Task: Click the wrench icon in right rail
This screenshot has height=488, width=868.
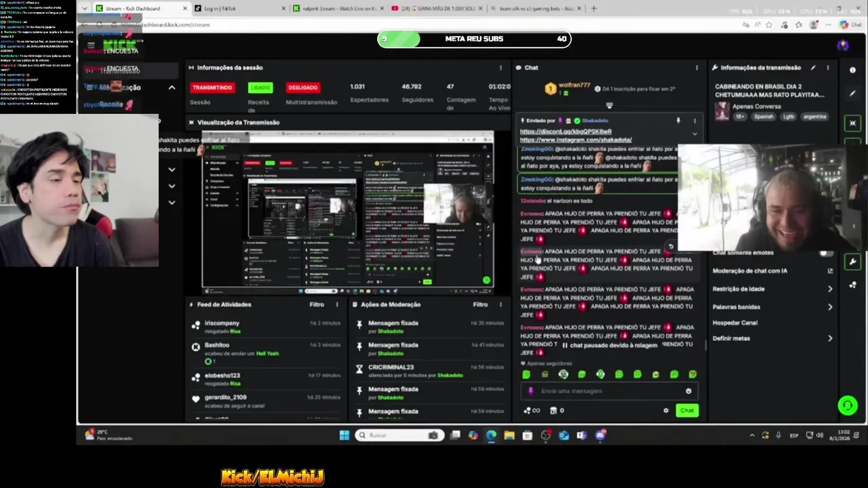Action: [x=852, y=262]
